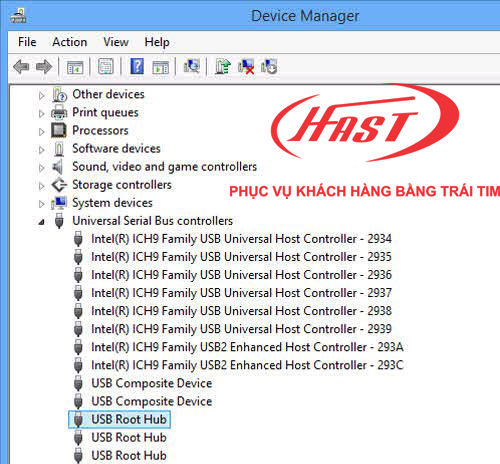Click the Uninstall device red X icon
The width and height of the screenshot is (500, 464).
coord(246,67)
